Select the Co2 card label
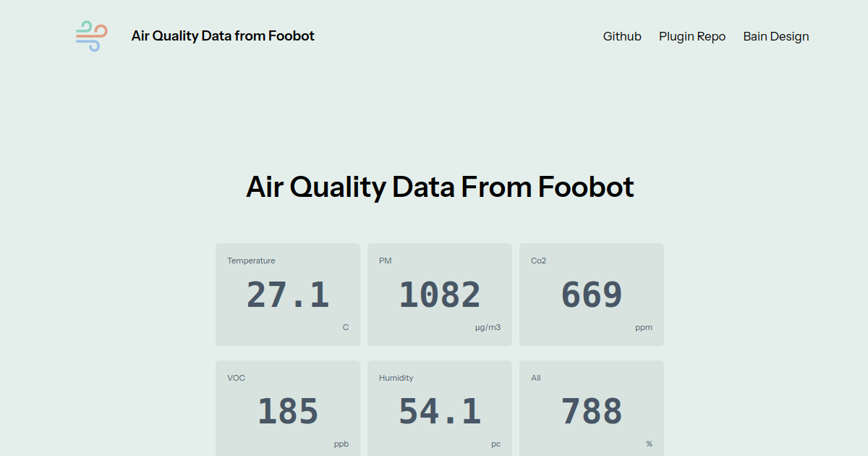Screen dimensions: 868x456 pyautogui.click(x=538, y=261)
